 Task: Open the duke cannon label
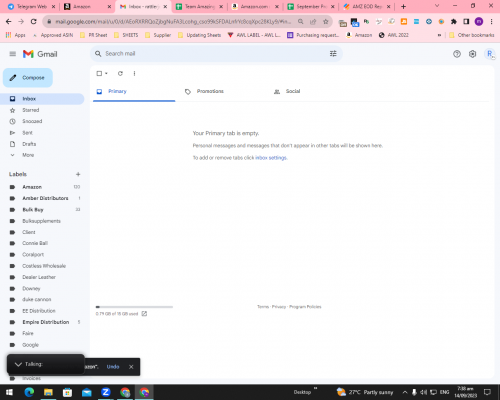pos(37,300)
